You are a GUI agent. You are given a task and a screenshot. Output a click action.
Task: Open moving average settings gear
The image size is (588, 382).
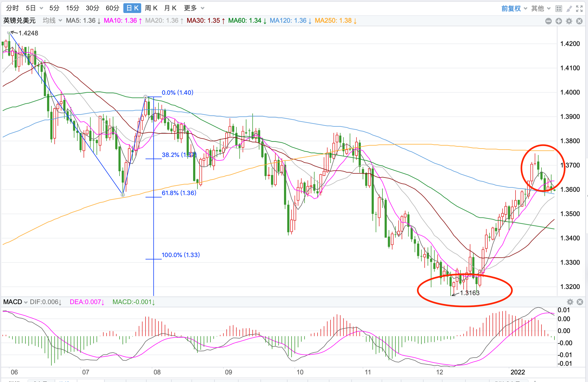click(569, 21)
